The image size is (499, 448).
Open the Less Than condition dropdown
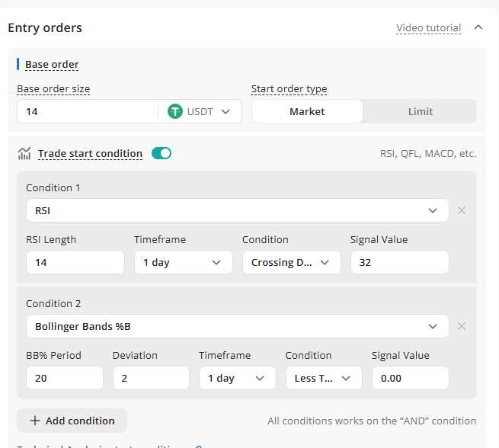point(324,378)
